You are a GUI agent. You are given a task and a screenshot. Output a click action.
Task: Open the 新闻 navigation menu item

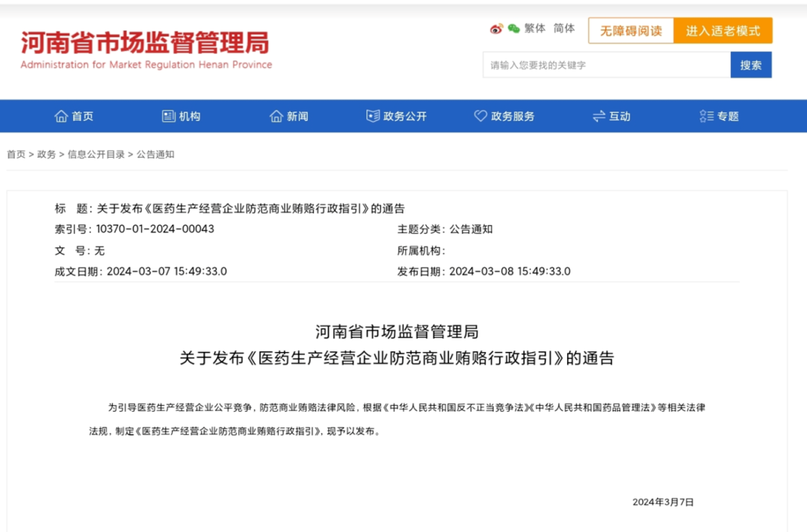[x=289, y=117]
